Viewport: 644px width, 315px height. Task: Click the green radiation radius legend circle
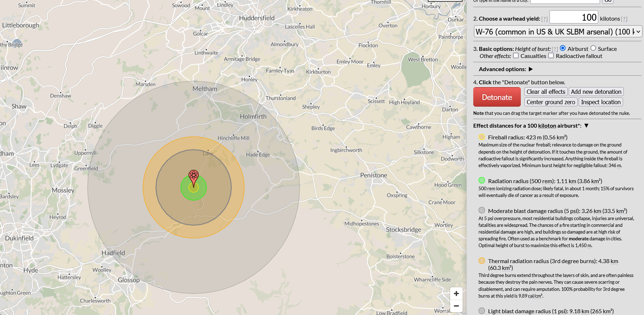[482, 180]
